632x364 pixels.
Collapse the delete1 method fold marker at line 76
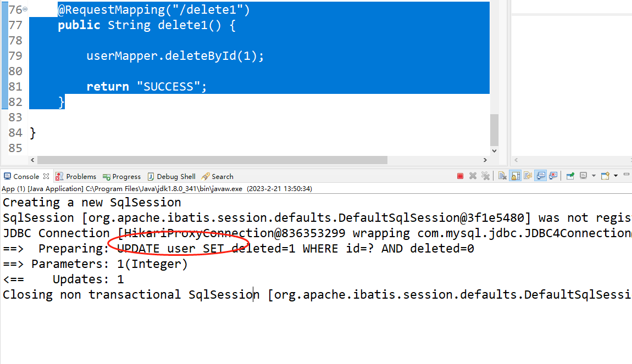25,9
